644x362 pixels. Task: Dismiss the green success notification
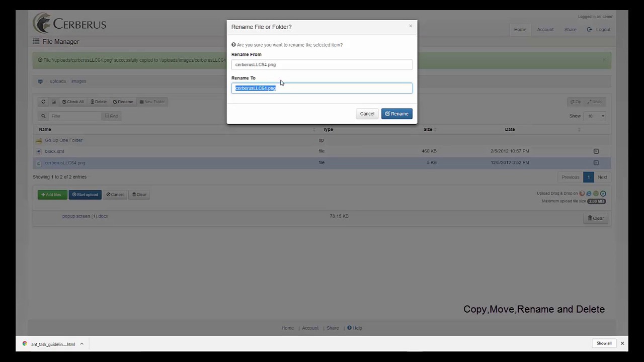tap(604, 60)
